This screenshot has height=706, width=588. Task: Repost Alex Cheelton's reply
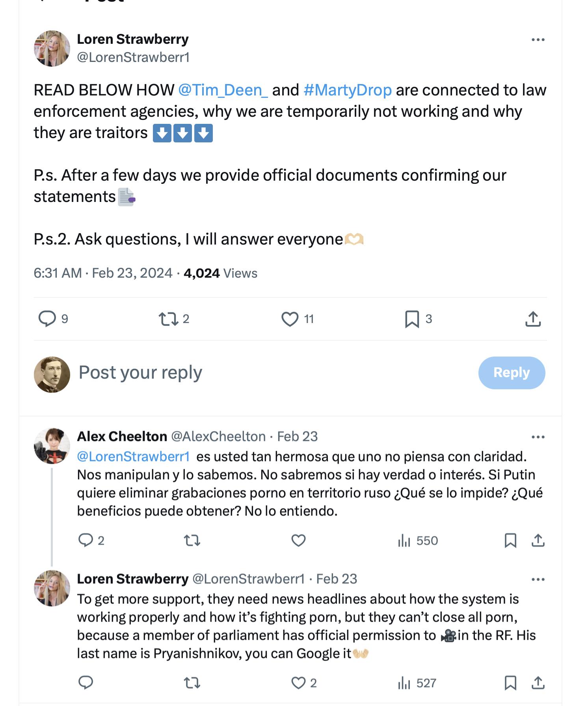click(192, 540)
